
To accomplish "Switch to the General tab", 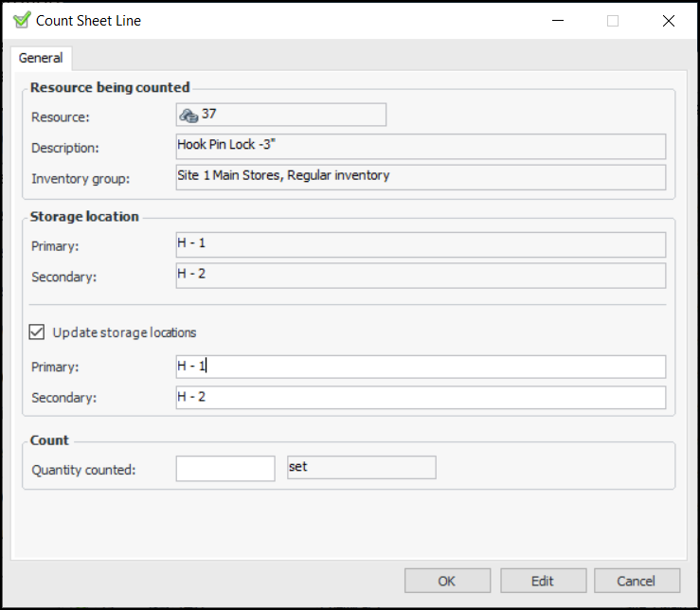I will point(41,58).
